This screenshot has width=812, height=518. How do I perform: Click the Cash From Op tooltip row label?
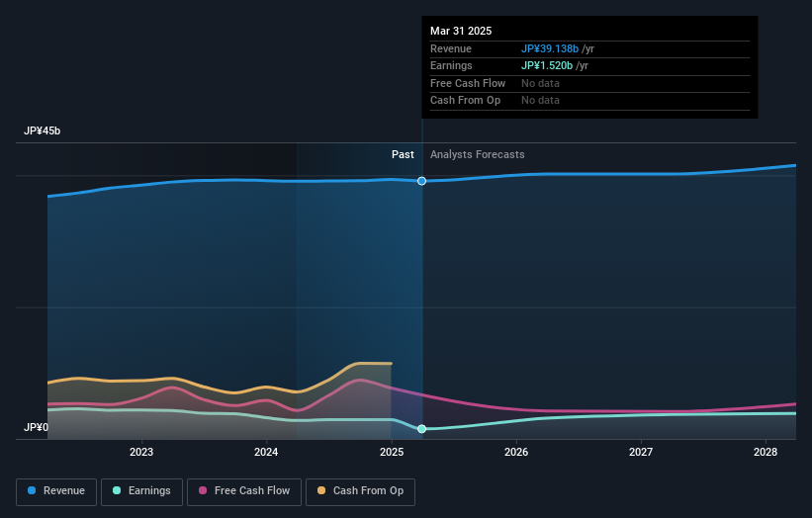[465, 101]
